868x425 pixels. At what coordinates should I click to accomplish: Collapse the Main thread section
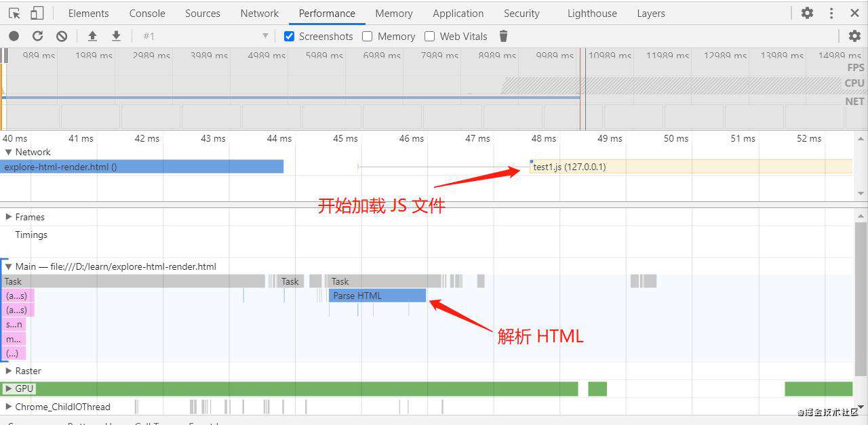point(9,266)
